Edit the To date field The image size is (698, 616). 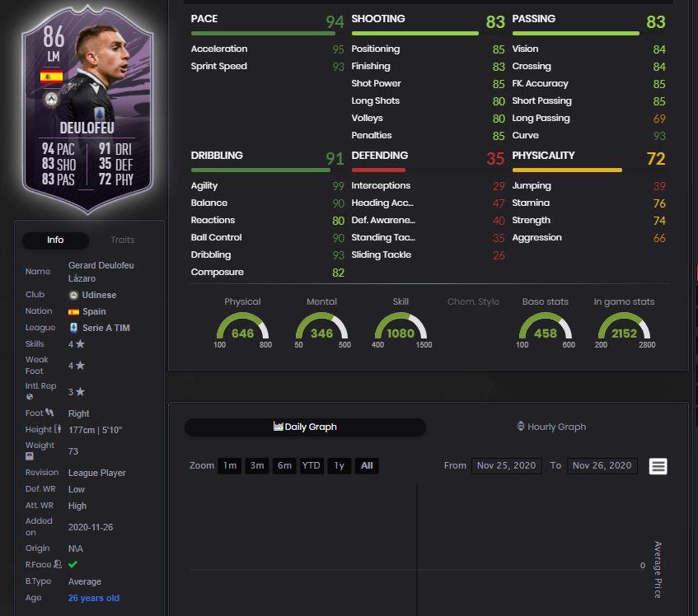602,465
